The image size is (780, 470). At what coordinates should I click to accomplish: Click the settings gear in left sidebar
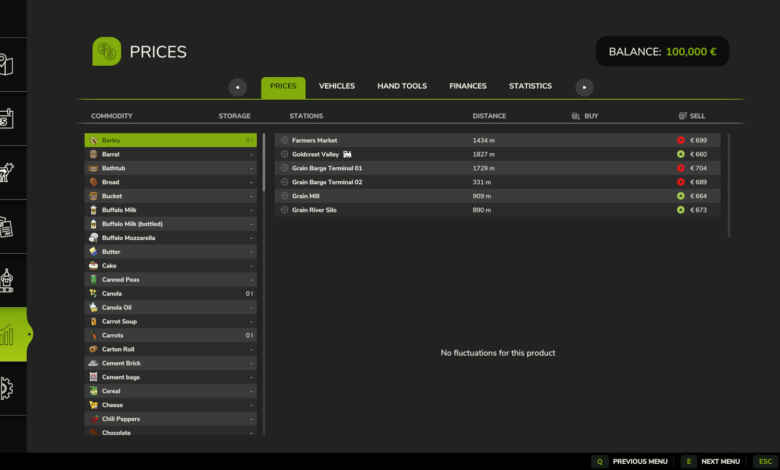(x=7, y=388)
